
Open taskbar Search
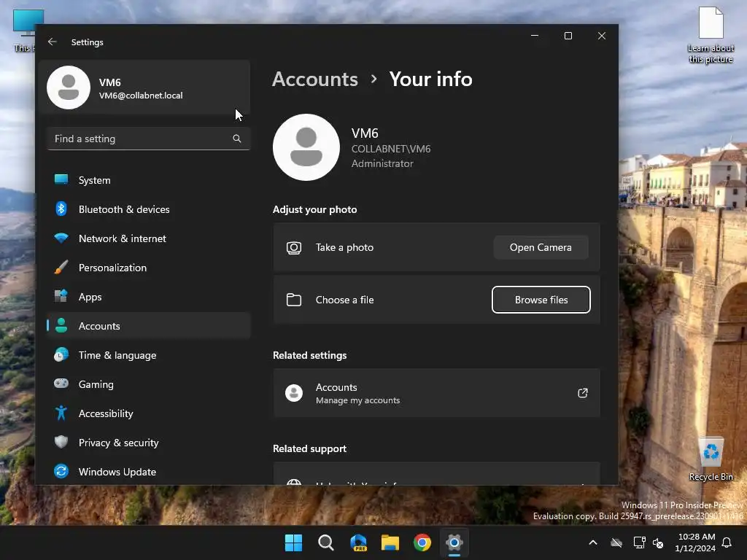[326, 542]
